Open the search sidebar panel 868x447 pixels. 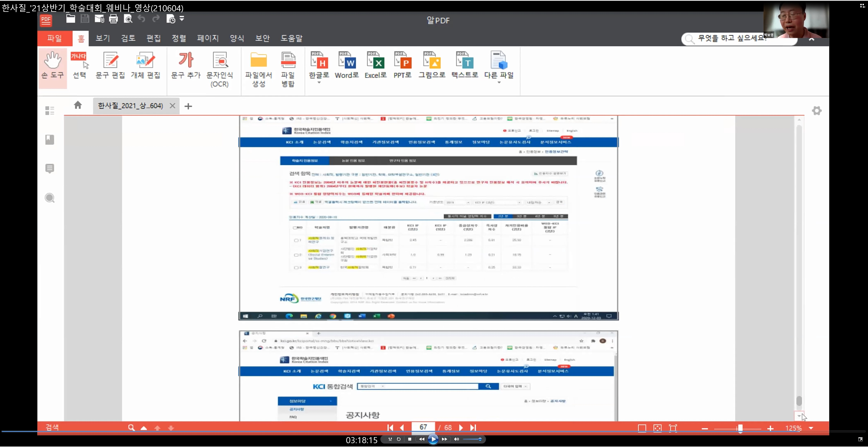coord(50,198)
